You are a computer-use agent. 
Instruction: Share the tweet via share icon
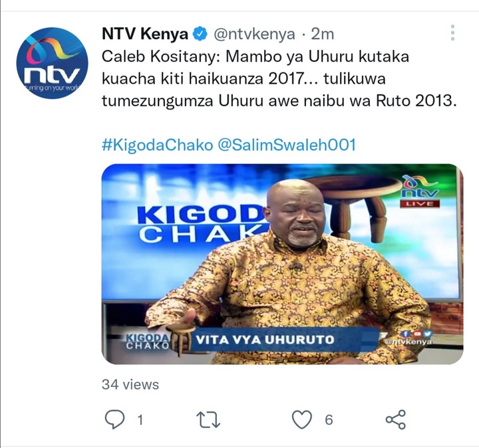396,419
